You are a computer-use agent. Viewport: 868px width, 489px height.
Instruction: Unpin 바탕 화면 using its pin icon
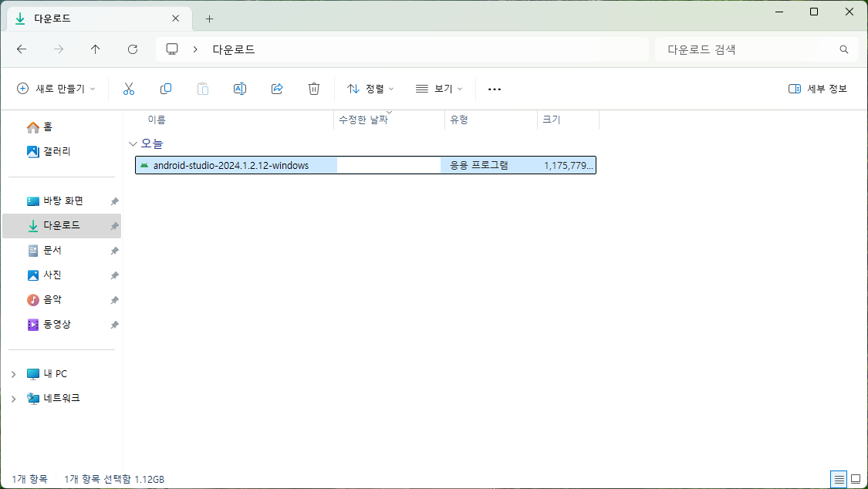click(x=115, y=201)
